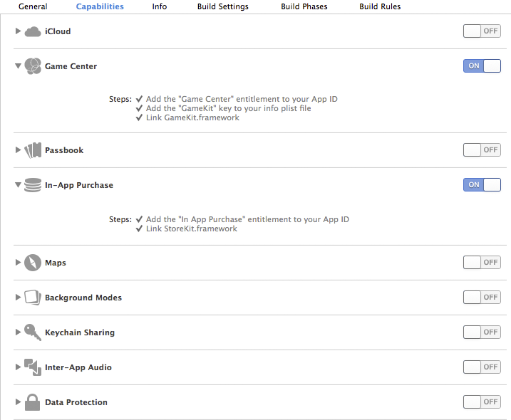Click the Inter-App Audio speaker icon
The image size is (511, 420).
click(x=33, y=367)
